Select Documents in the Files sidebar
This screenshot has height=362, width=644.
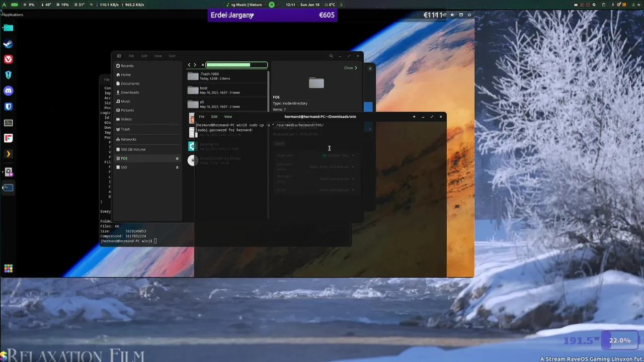pos(148,83)
